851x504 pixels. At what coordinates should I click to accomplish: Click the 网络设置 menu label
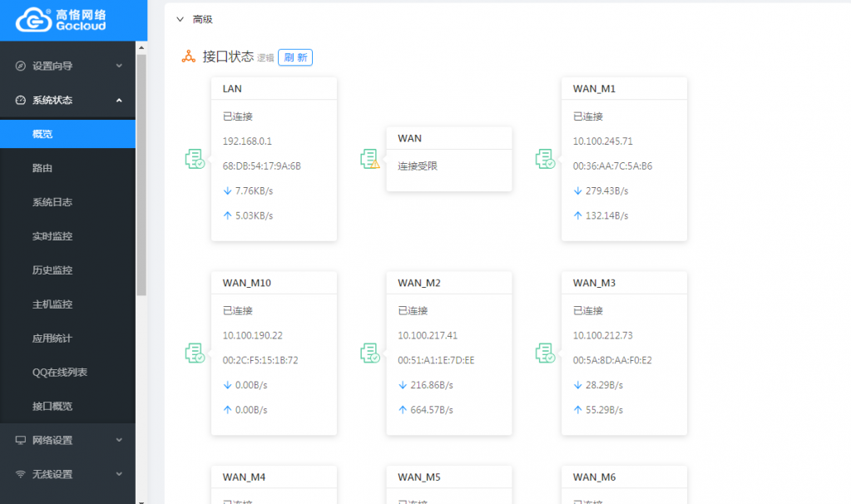pos(52,440)
